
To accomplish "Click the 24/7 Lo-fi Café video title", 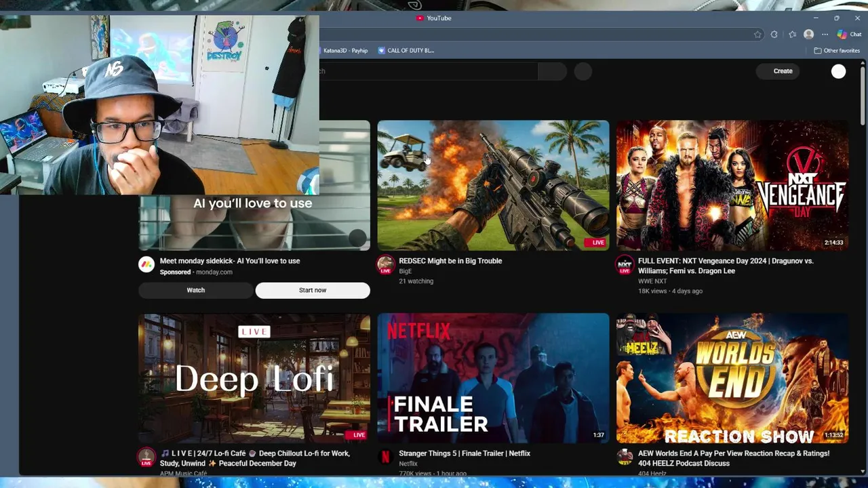I will [255, 458].
